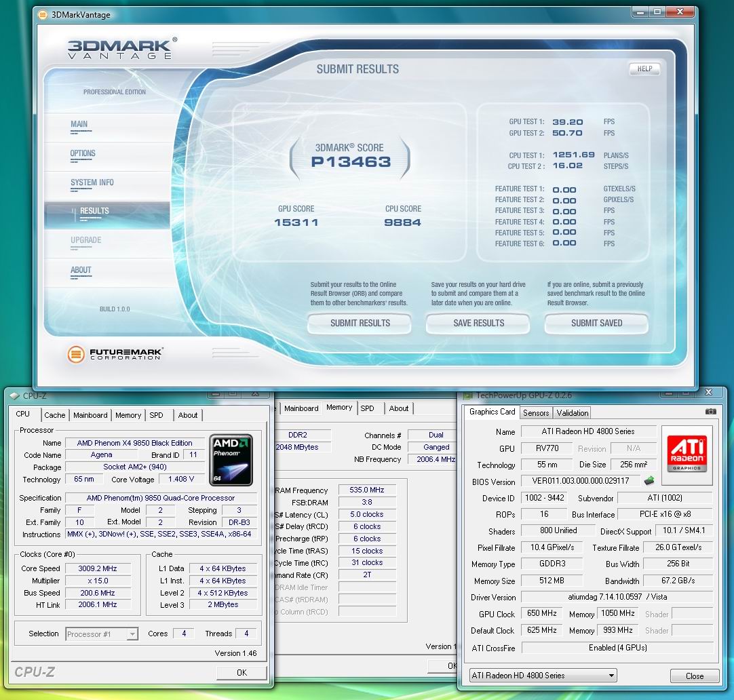The width and height of the screenshot is (734, 700).
Task: Open the MAIN section in 3DMark
Action: (x=79, y=124)
